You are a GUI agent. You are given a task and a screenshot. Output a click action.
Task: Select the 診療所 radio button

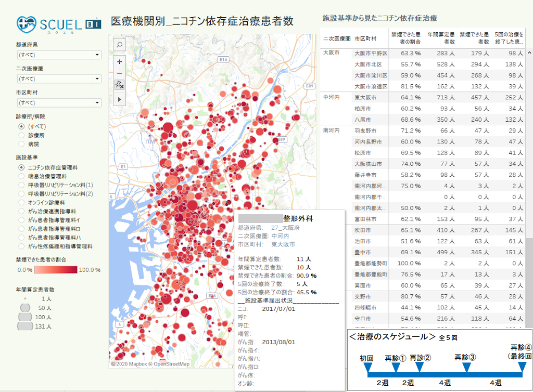(21, 135)
